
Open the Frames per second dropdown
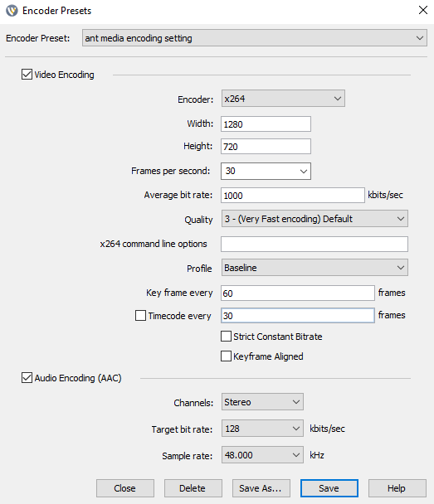(266, 171)
